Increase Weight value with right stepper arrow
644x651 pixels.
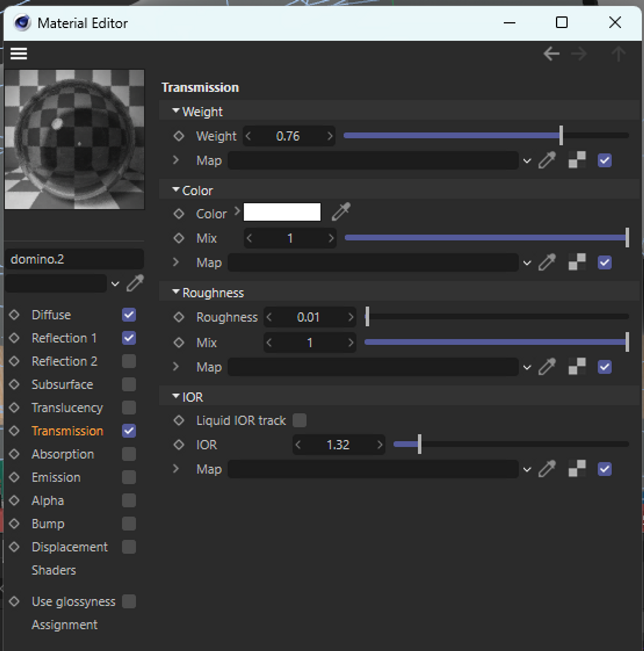330,136
